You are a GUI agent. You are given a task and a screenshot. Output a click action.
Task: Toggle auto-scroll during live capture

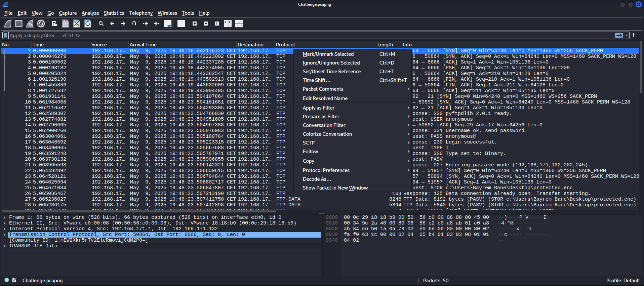tap(168, 24)
